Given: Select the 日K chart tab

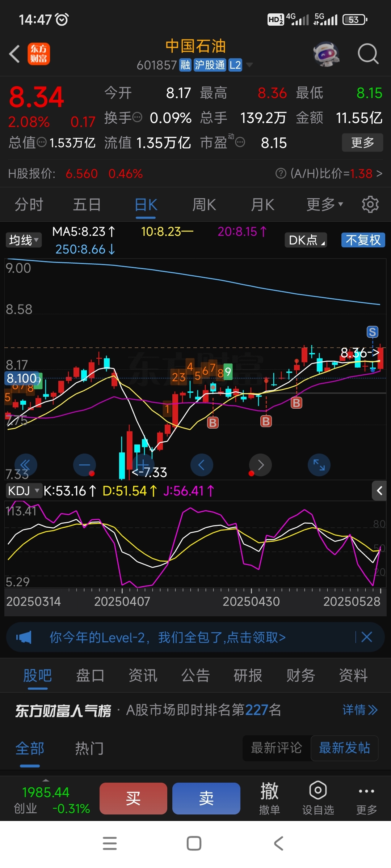Looking at the screenshot, I should click(x=146, y=205).
